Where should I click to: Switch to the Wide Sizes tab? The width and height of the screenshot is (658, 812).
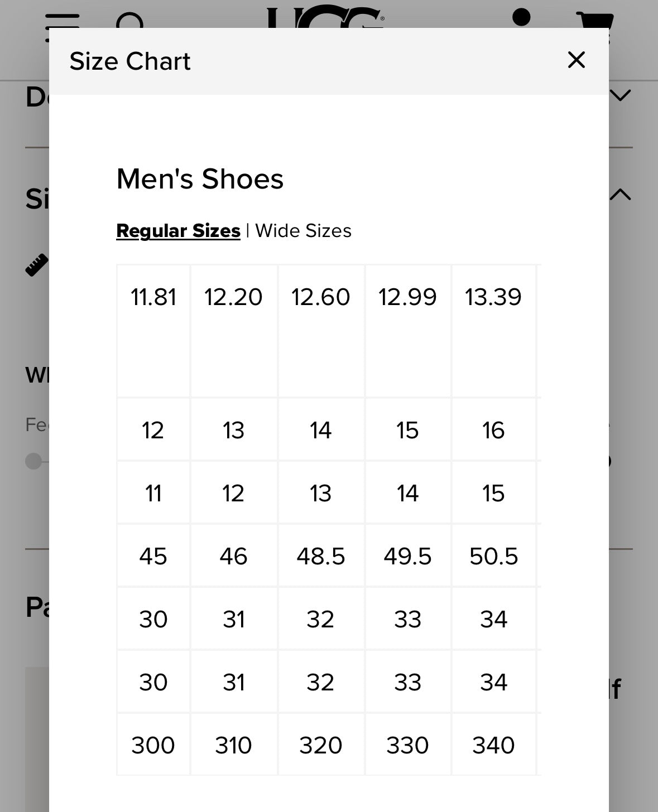(303, 230)
